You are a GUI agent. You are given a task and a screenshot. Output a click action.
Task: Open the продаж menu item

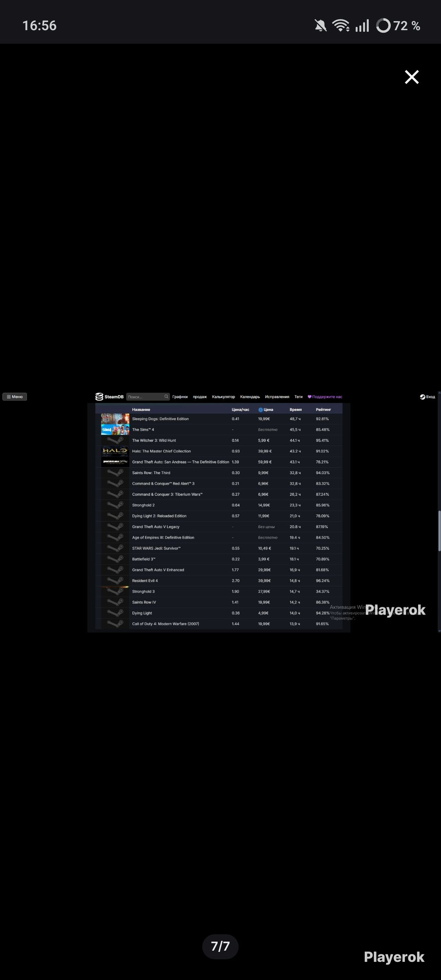click(200, 396)
